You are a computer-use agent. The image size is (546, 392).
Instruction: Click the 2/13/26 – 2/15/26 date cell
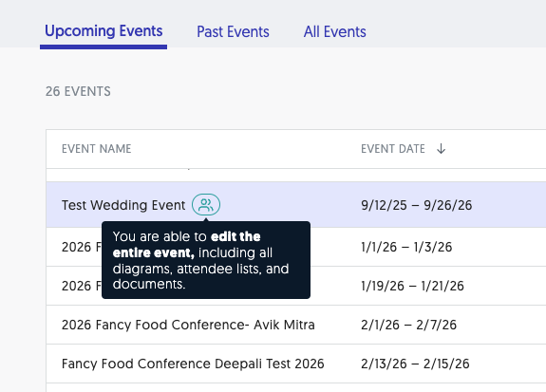click(415, 364)
